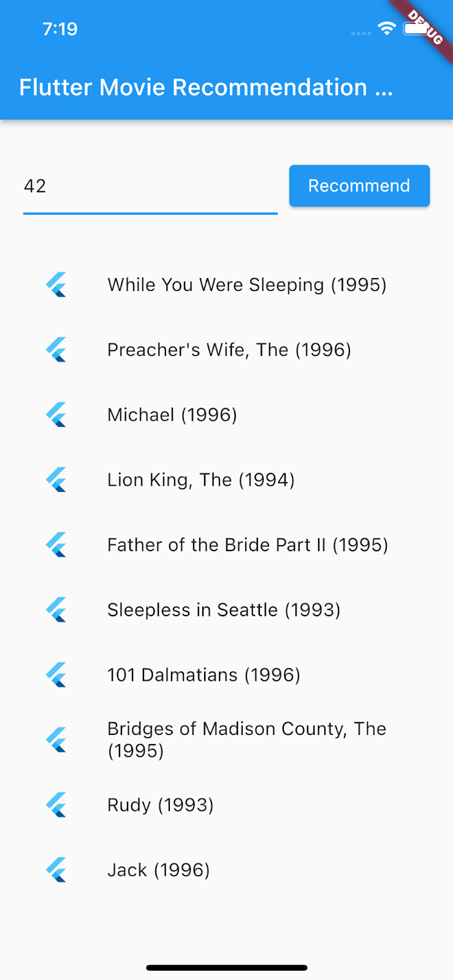Click Flutter icon beside While You Were Sleeping
The height and width of the screenshot is (980, 453).
(x=56, y=285)
